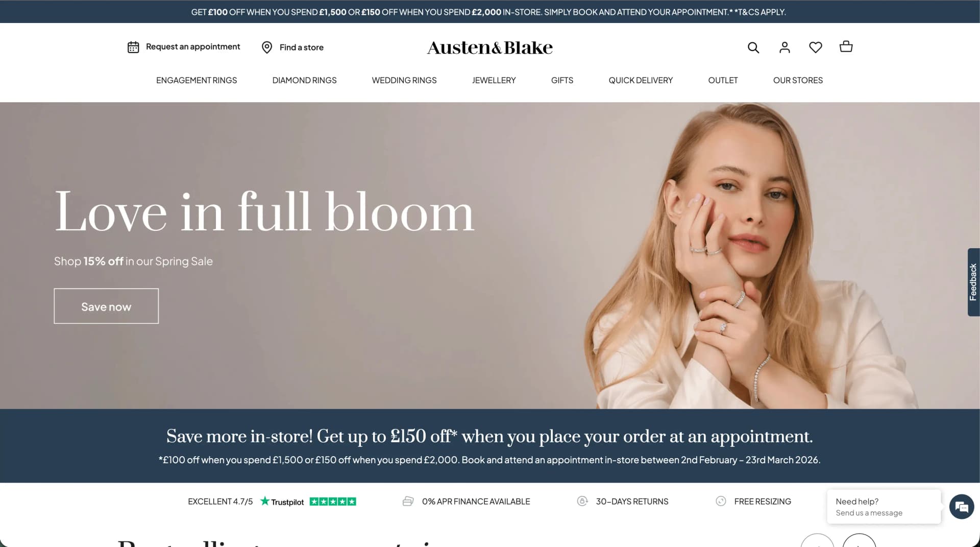Image resolution: width=980 pixels, height=547 pixels.
Task: Go to Quick Delivery section
Action: point(641,80)
